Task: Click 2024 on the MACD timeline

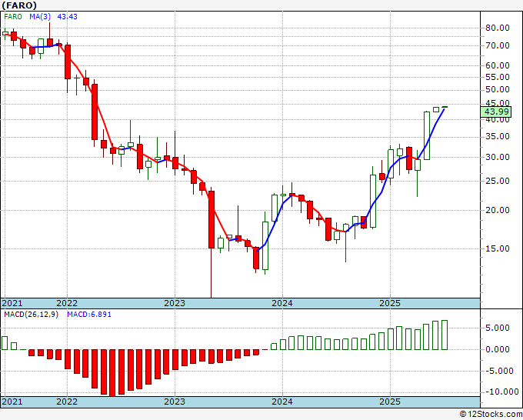Action: pos(282,402)
